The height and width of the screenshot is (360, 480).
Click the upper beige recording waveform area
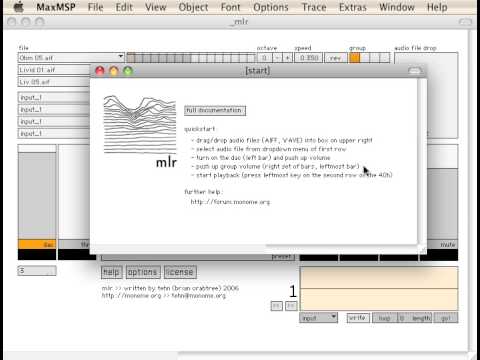(x=379, y=277)
